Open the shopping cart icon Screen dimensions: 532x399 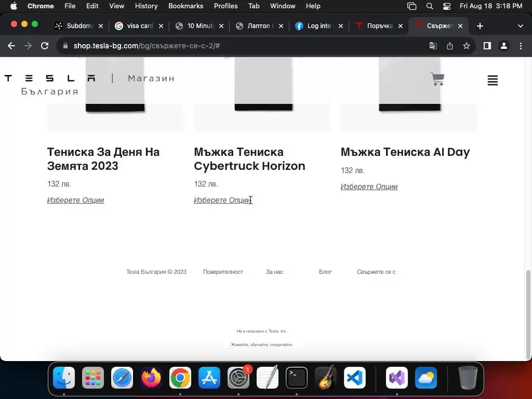437,79
